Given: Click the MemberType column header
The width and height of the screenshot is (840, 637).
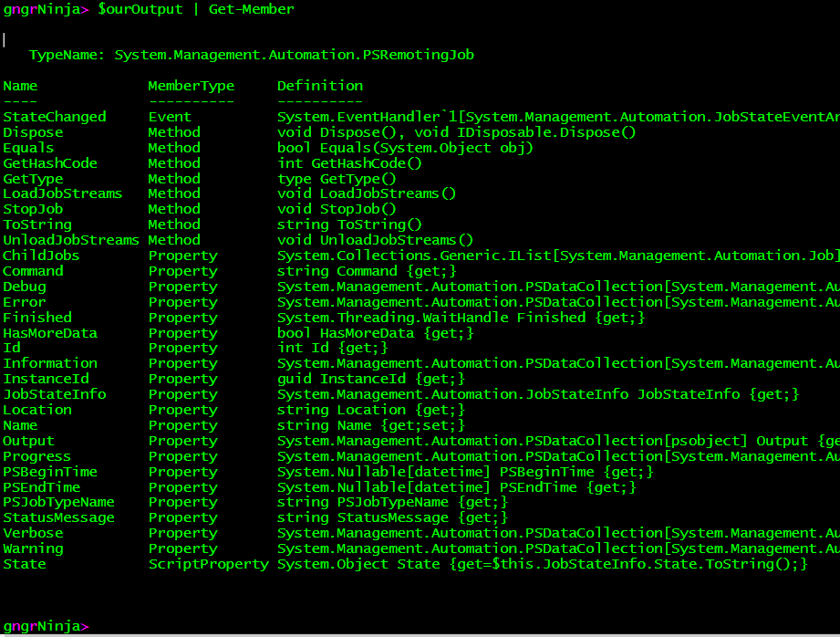Looking at the screenshot, I should click(191, 86).
